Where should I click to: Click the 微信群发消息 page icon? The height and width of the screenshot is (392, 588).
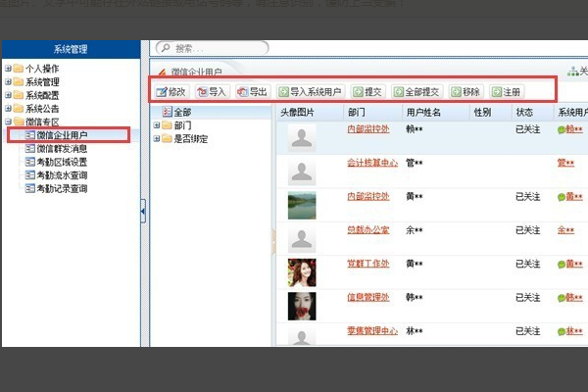point(30,149)
